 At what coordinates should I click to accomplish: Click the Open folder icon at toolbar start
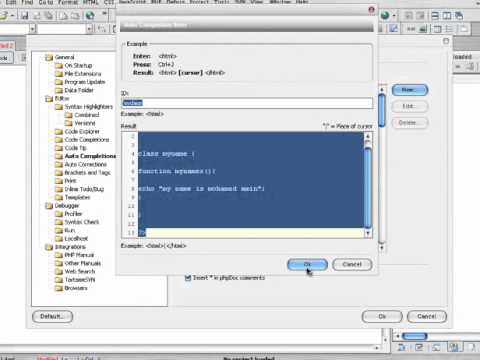tap(4, 15)
